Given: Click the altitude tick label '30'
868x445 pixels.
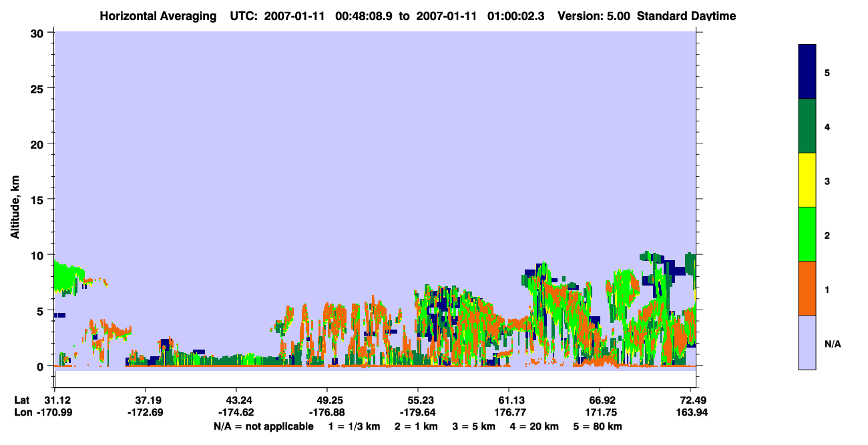Looking at the screenshot, I should tap(39, 33).
